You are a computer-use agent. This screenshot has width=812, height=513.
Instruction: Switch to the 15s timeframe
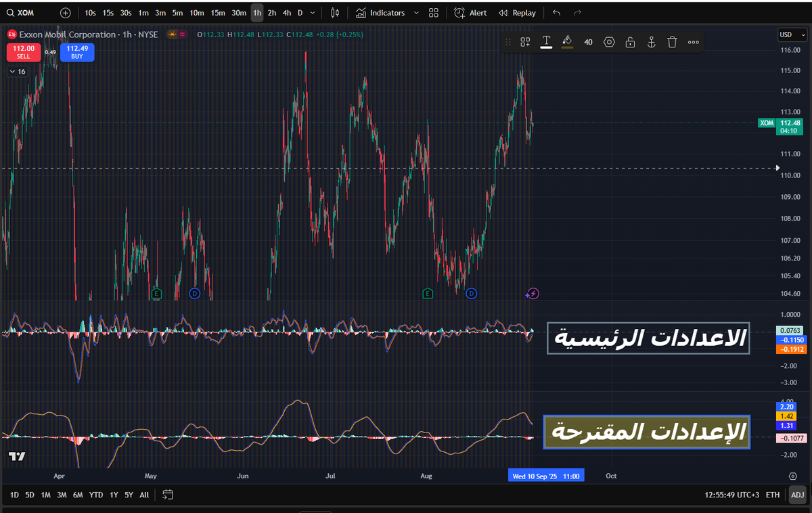pos(108,13)
